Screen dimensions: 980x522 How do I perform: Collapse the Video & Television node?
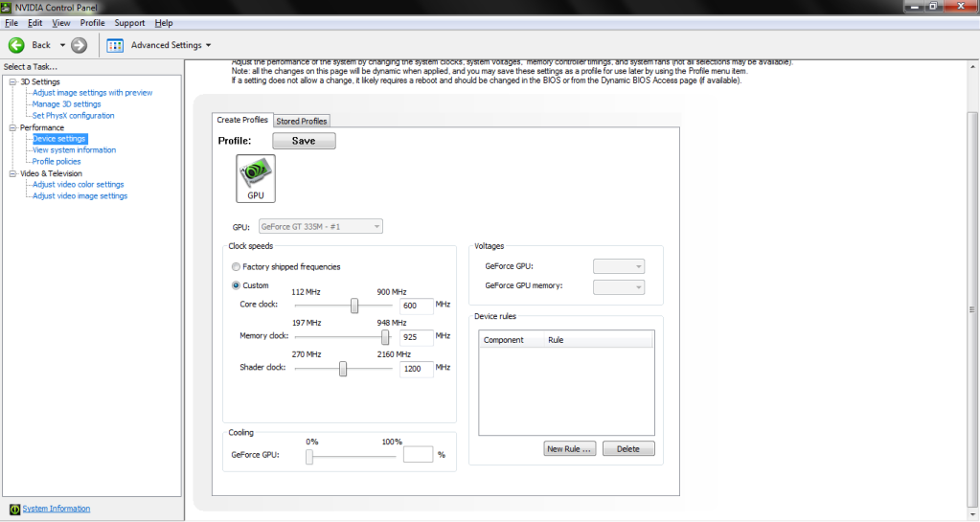point(12,173)
